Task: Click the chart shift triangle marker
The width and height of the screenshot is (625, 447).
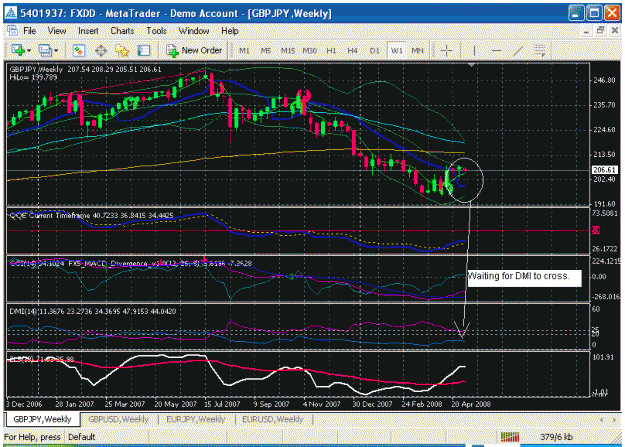Action: tap(471, 65)
